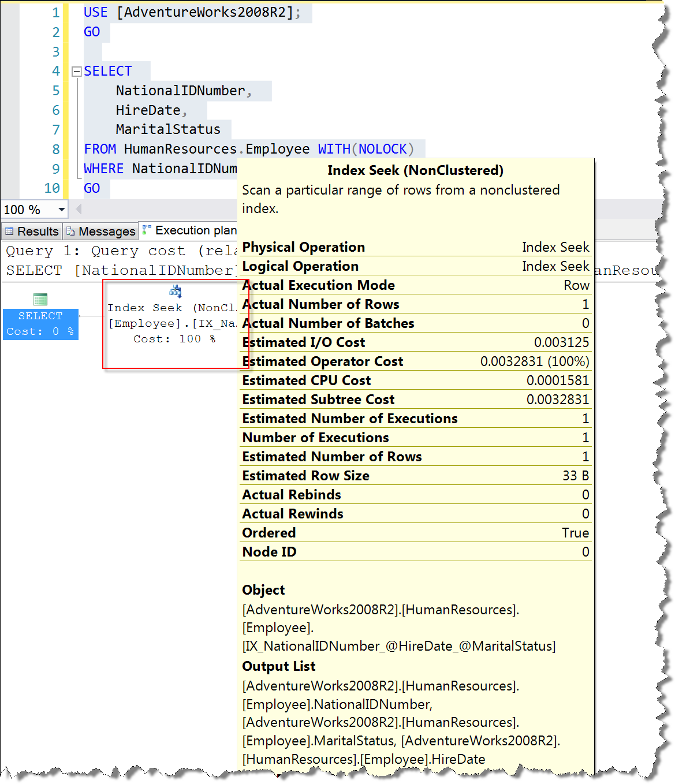Click the Output List heading

pyautogui.click(x=279, y=666)
